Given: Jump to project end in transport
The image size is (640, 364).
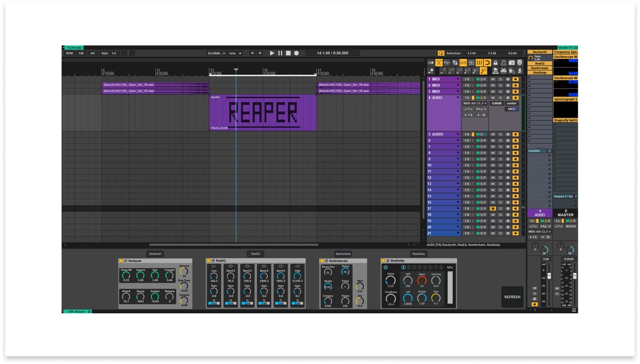Looking at the screenshot, I should (260, 53).
